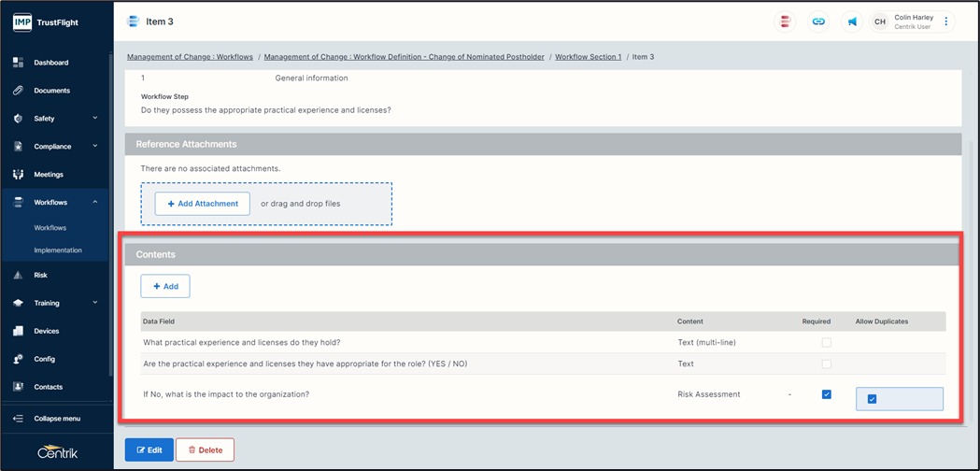980x471 pixels.
Task: Toggle Required checkbox for Risk Assessment row
Action: (x=826, y=394)
